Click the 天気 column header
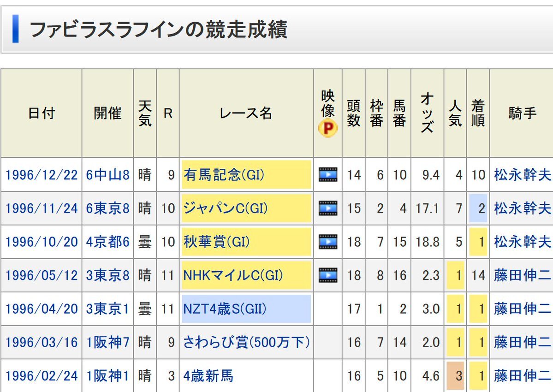The width and height of the screenshot is (553, 392). pyautogui.click(x=145, y=113)
